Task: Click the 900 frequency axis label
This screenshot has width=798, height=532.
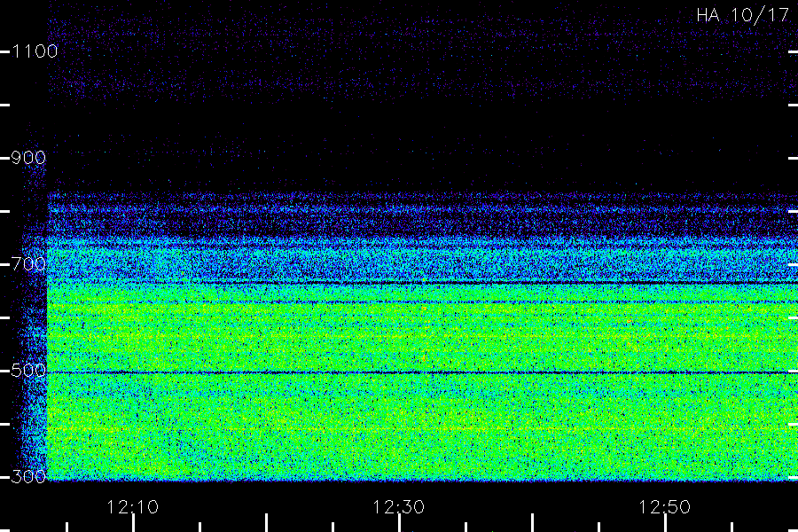Action: [x=28, y=158]
